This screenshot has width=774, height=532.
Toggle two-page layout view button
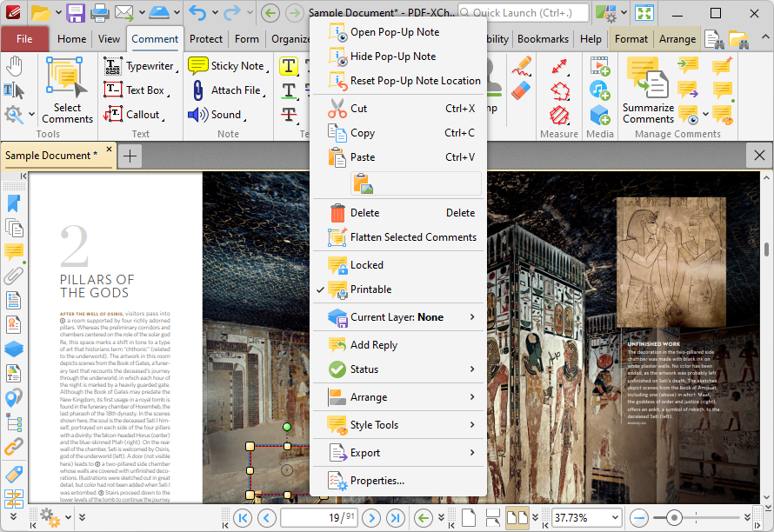coord(517,518)
